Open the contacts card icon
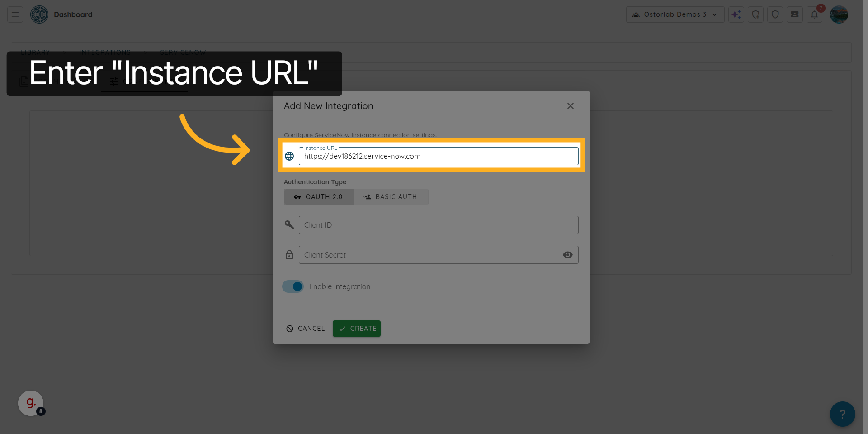The image size is (868, 434). tap(794, 14)
